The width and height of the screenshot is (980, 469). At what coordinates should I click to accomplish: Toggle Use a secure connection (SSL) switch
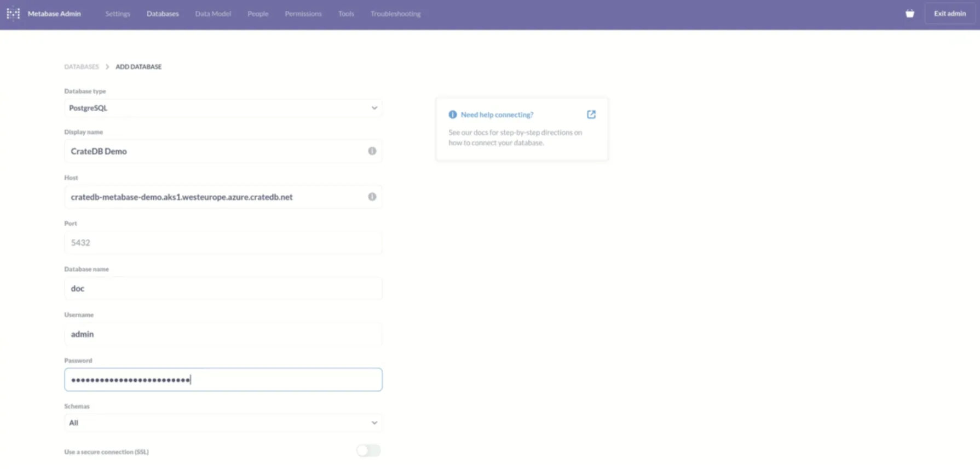[x=368, y=451]
